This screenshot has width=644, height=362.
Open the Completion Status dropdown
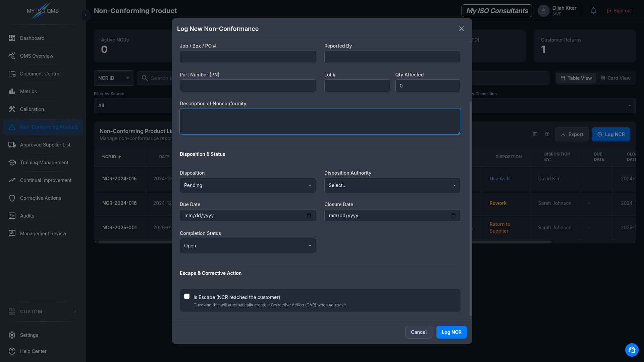point(248,246)
